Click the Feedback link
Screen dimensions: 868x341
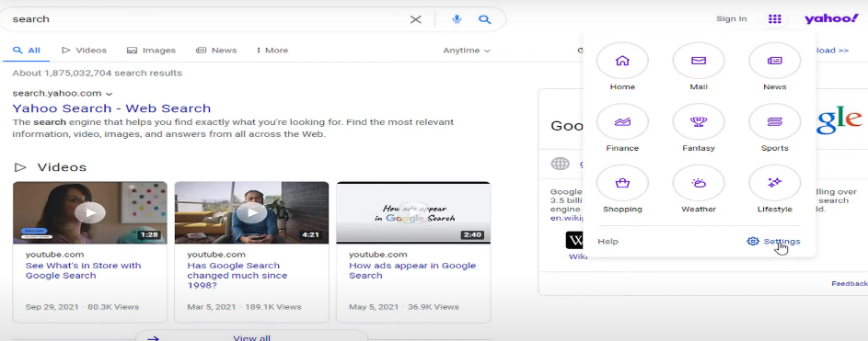850,283
